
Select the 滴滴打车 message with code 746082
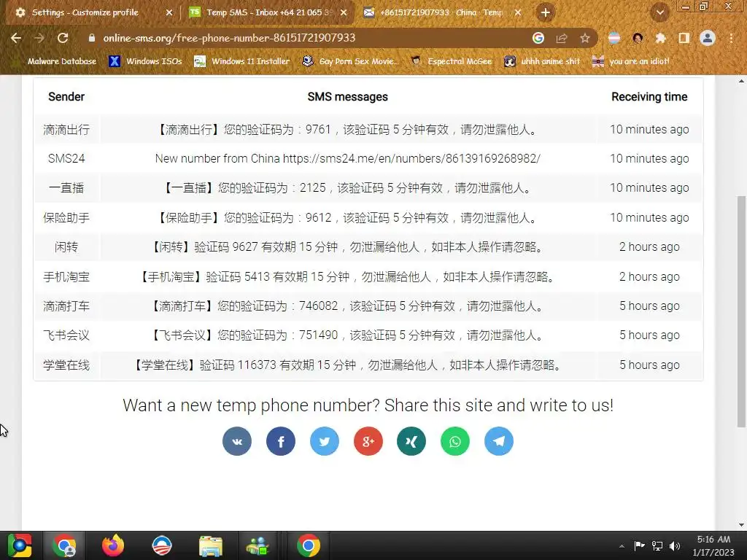click(x=348, y=306)
